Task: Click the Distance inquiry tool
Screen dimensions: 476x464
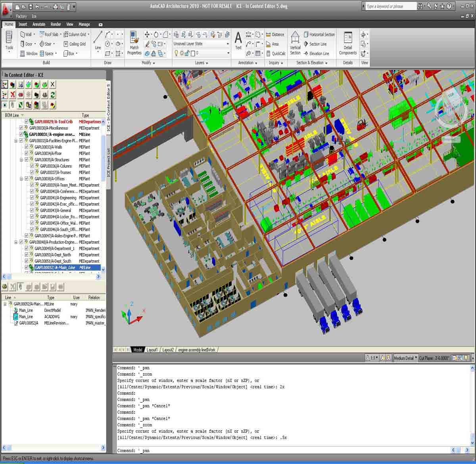Action: coord(275,34)
